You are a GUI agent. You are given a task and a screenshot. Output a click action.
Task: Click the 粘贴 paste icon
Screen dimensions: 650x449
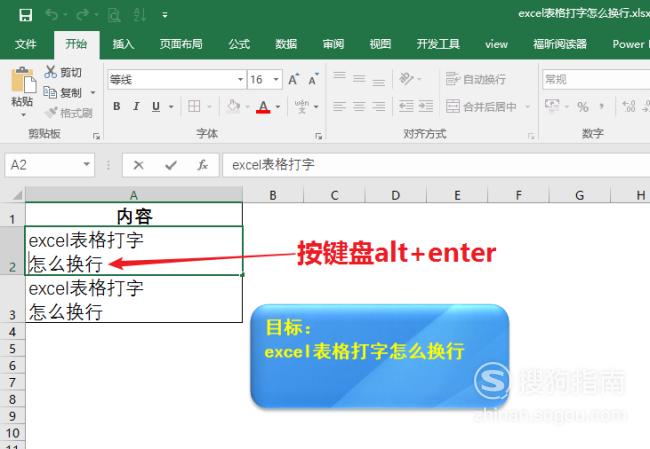coord(23,79)
